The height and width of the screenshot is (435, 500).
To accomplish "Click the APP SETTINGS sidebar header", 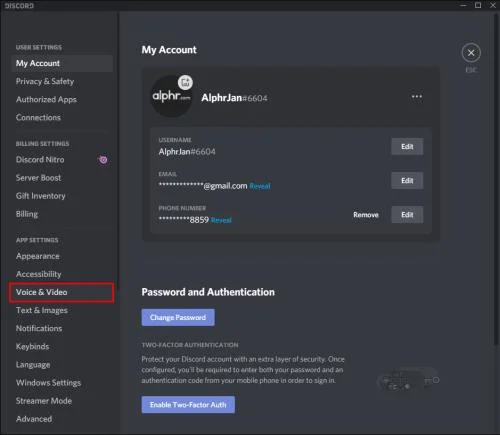I will (x=37, y=240).
